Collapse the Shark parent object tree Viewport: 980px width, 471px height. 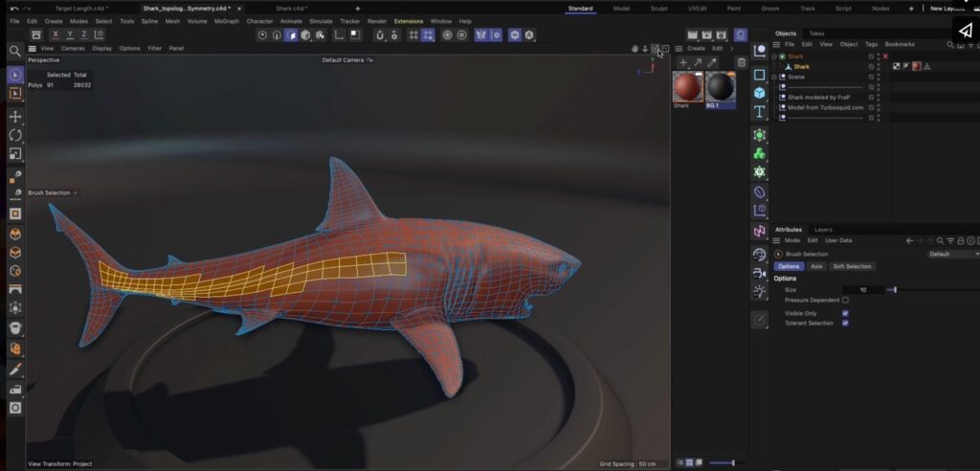(773, 56)
